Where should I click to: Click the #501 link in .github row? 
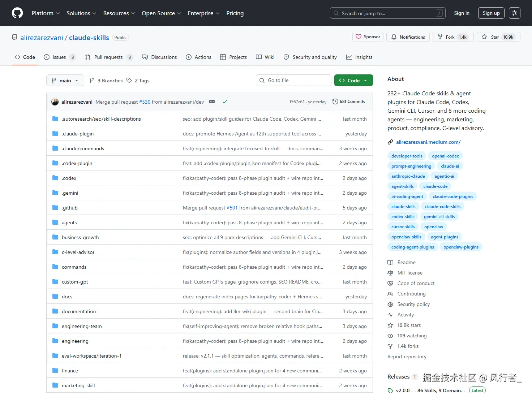[232, 208]
